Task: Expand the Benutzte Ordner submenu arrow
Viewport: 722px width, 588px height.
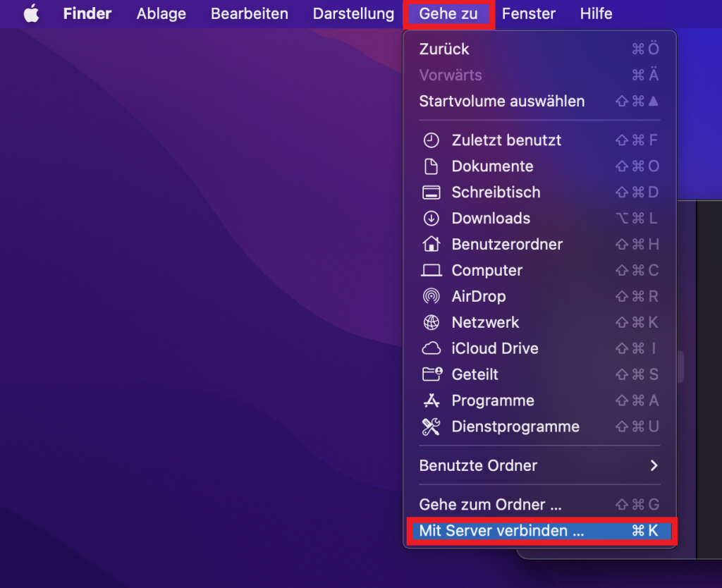Action: 654,465
